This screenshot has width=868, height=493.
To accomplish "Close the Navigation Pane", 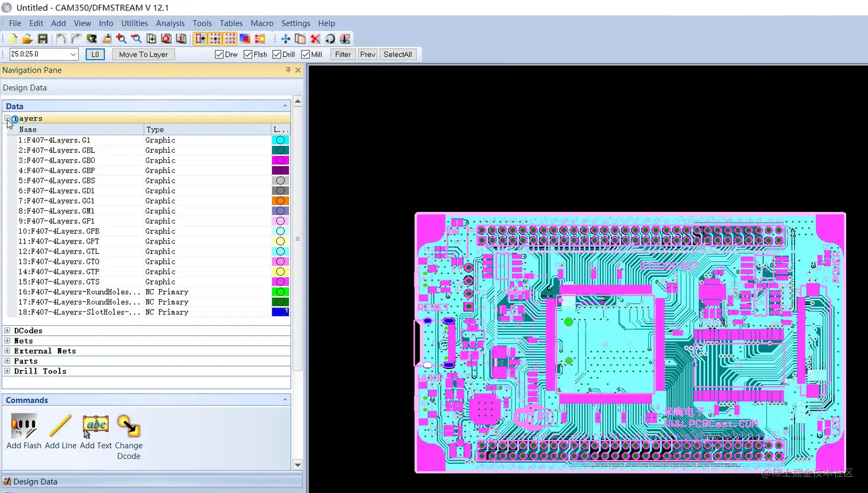I will point(298,70).
